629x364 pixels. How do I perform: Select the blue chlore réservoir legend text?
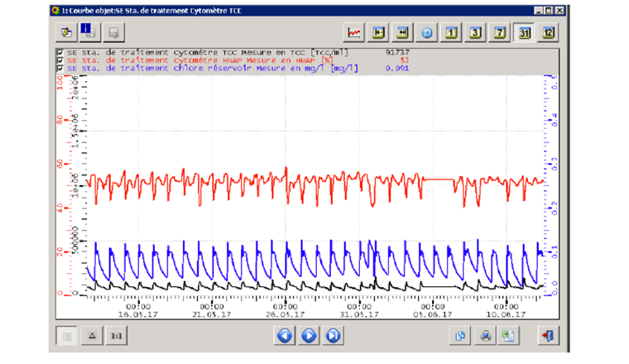213,69
